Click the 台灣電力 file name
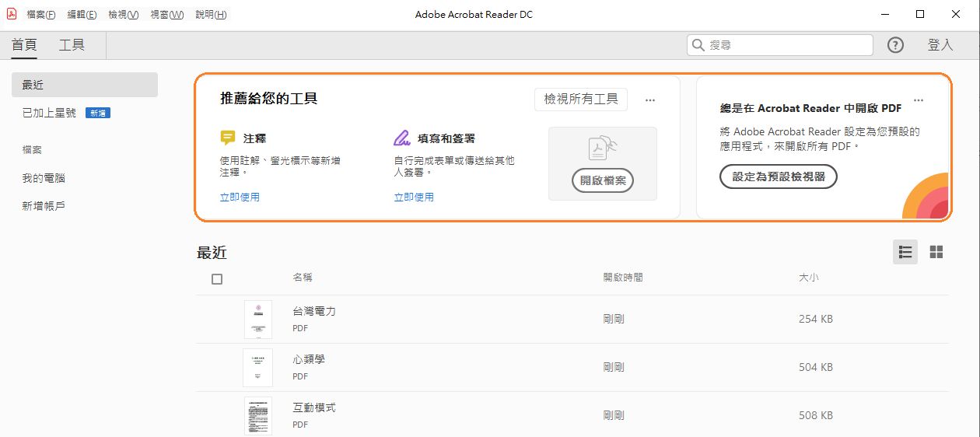This screenshot has width=980, height=437. [x=314, y=311]
